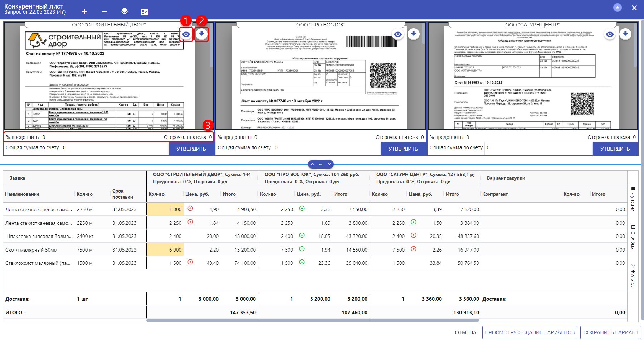Viewport: 644px width, 340px height.
Task: Open the Фильтры side panel tab
Action: coord(633,276)
